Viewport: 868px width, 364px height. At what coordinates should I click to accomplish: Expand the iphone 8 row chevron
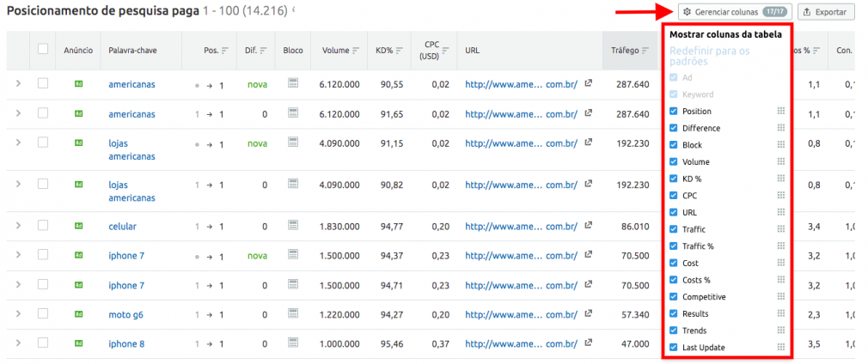tap(18, 343)
